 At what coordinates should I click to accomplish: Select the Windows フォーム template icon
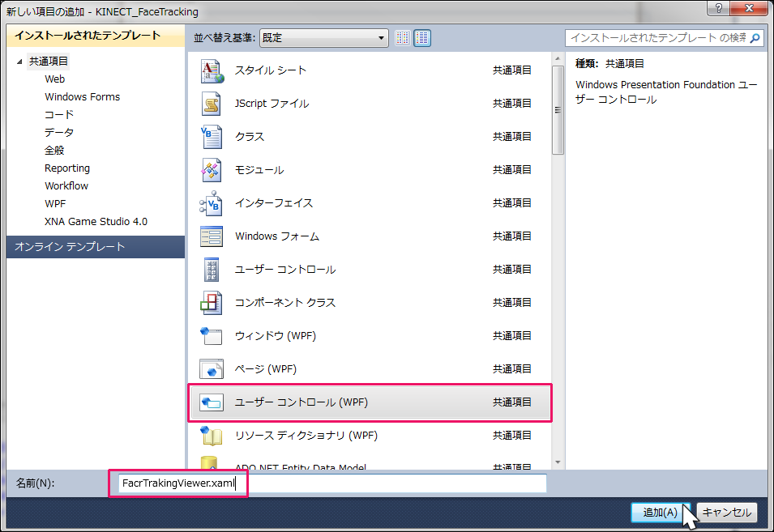212,236
